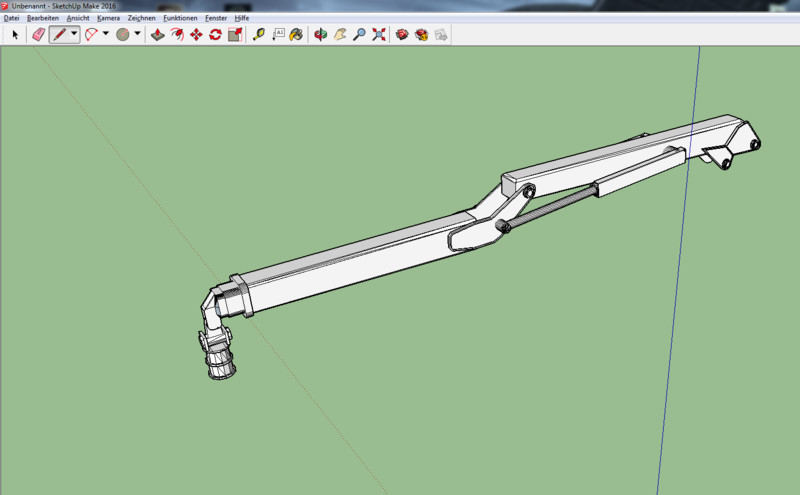Use the Tape Measure tool

[259, 34]
